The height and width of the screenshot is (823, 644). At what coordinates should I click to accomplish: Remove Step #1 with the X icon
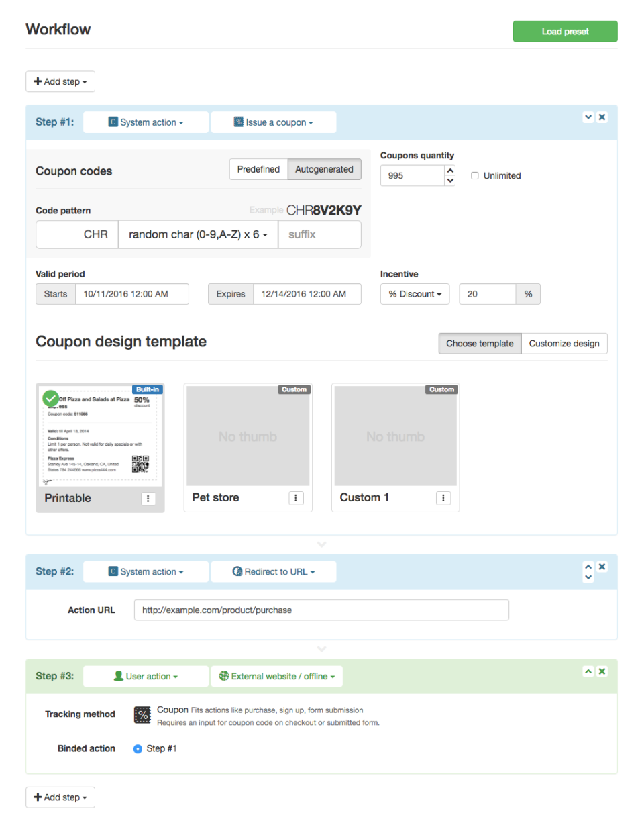pyautogui.click(x=602, y=117)
